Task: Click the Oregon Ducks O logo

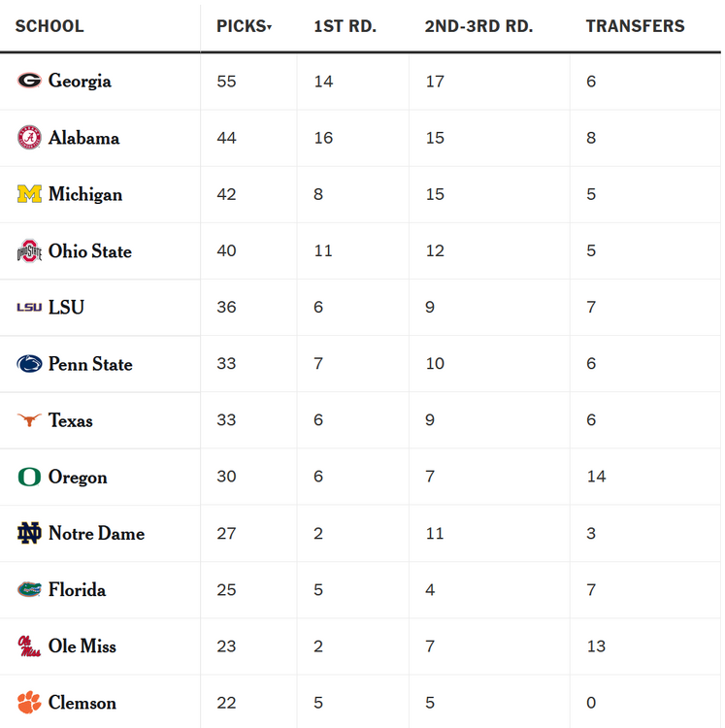Action: pos(29,477)
